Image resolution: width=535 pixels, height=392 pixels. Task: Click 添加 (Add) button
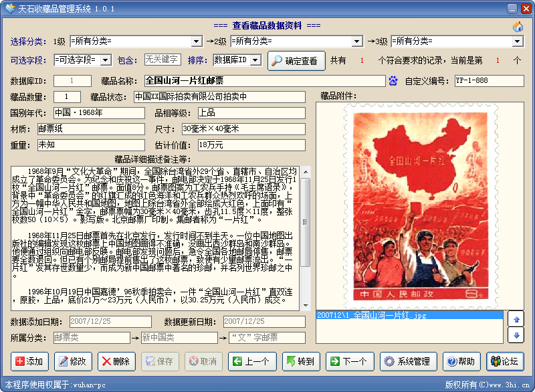point(29,361)
